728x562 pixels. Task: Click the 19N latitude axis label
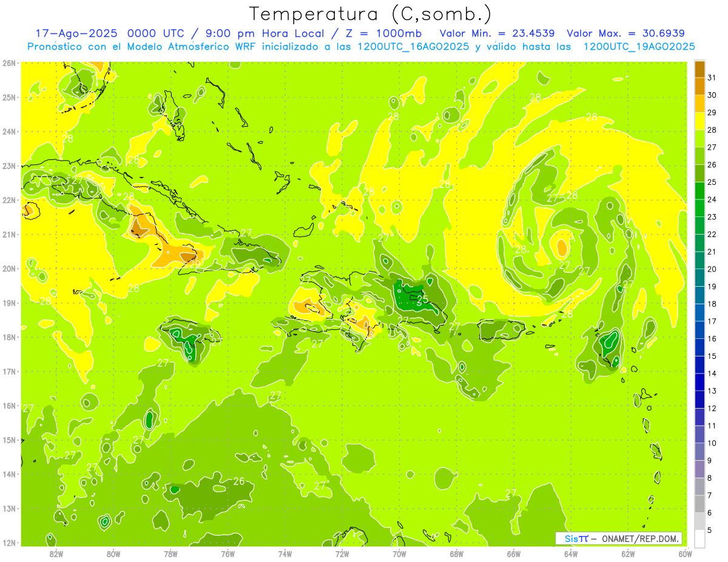pos(9,303)
